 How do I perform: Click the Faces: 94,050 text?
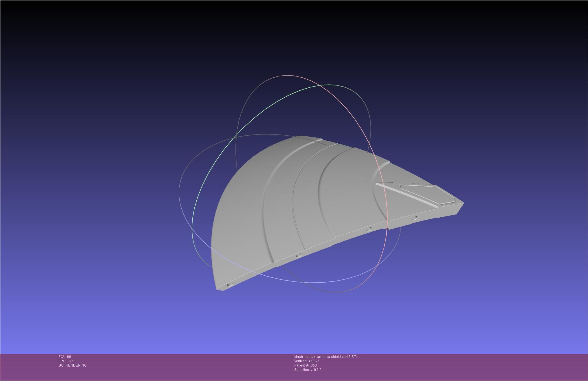[x=306, y=365]
